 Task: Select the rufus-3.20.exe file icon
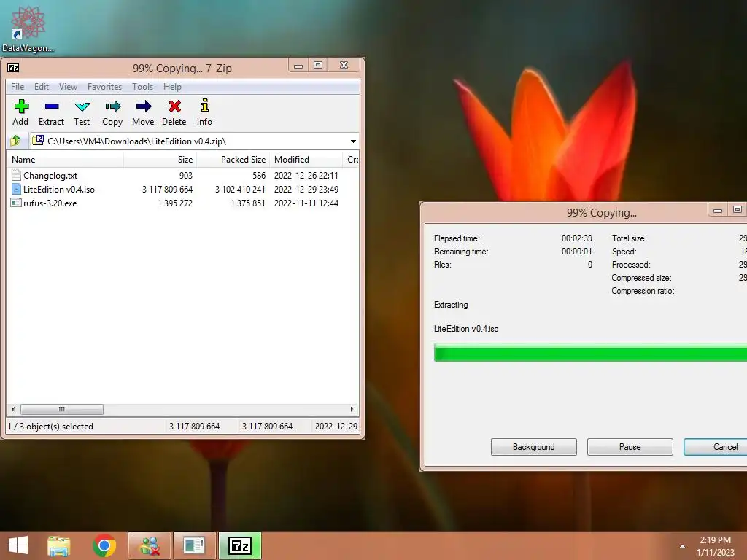(x=16, y=203)
